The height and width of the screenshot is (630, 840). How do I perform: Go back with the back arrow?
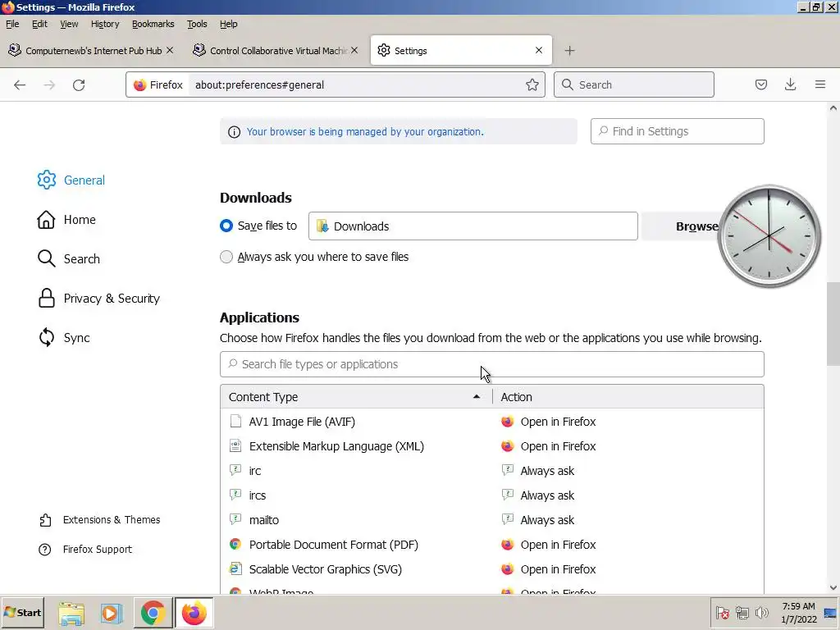coord(20,84)
